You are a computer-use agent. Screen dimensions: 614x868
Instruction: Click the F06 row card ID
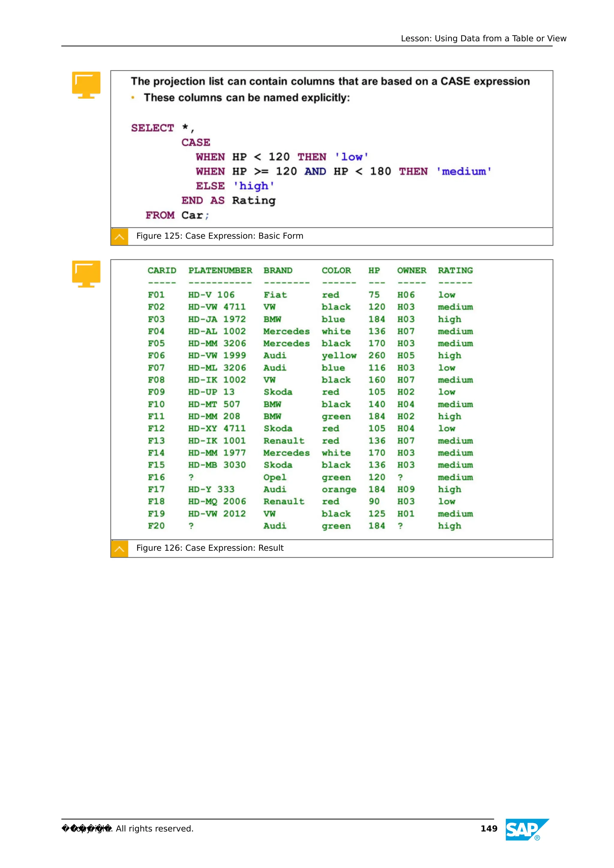coord(156,355)
